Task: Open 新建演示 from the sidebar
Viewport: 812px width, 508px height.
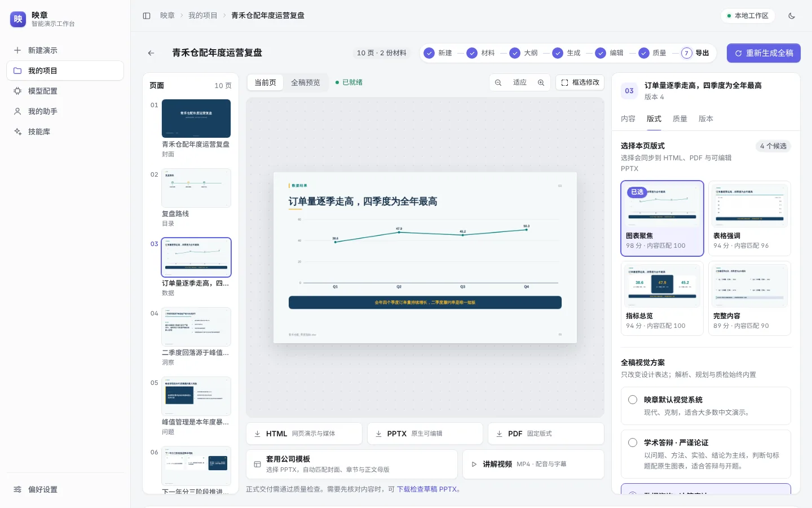Action: click(x=65, y=50)
